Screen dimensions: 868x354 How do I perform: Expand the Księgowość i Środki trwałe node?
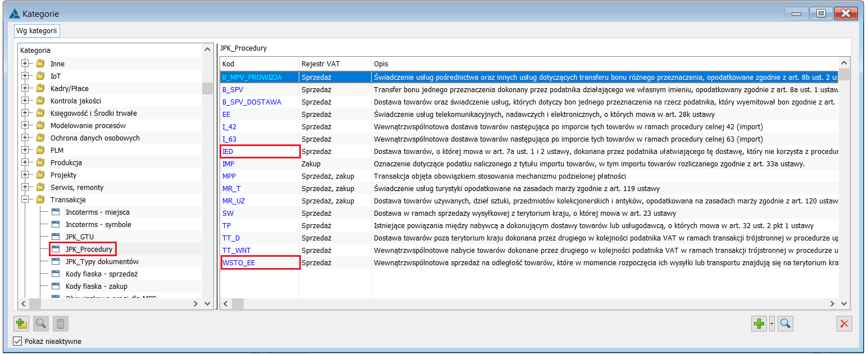click(x=25, y=113)
